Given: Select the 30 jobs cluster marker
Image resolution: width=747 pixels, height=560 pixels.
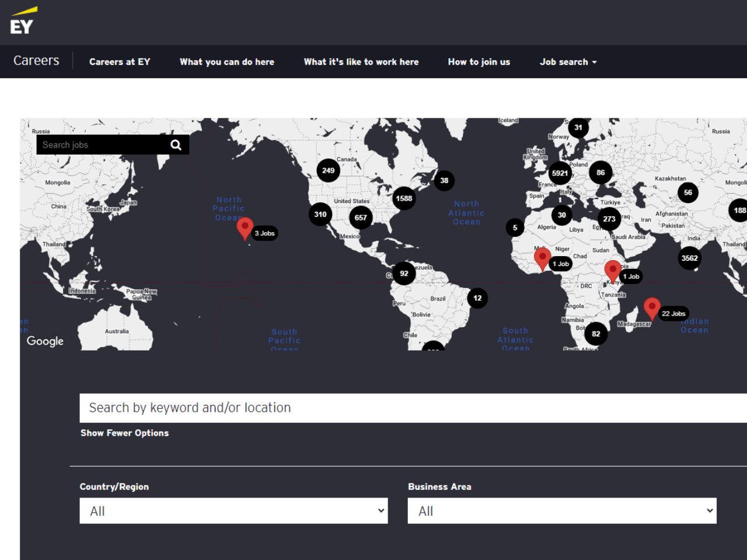Looking at the screenshot, I should point(561,215).
